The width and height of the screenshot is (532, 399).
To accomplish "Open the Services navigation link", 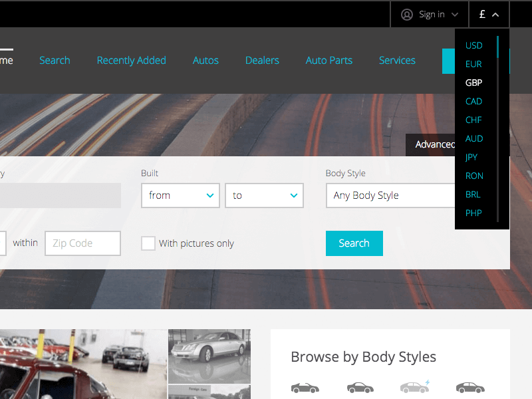I will coord(397,61).
